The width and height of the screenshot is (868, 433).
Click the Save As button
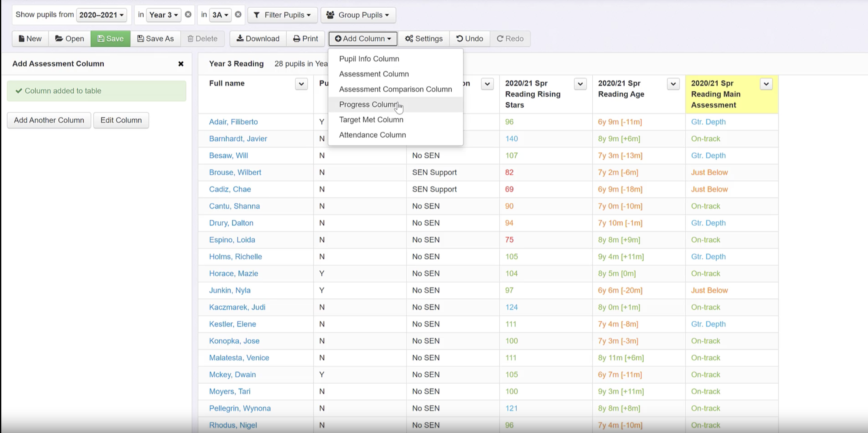[x=155, y=38]
